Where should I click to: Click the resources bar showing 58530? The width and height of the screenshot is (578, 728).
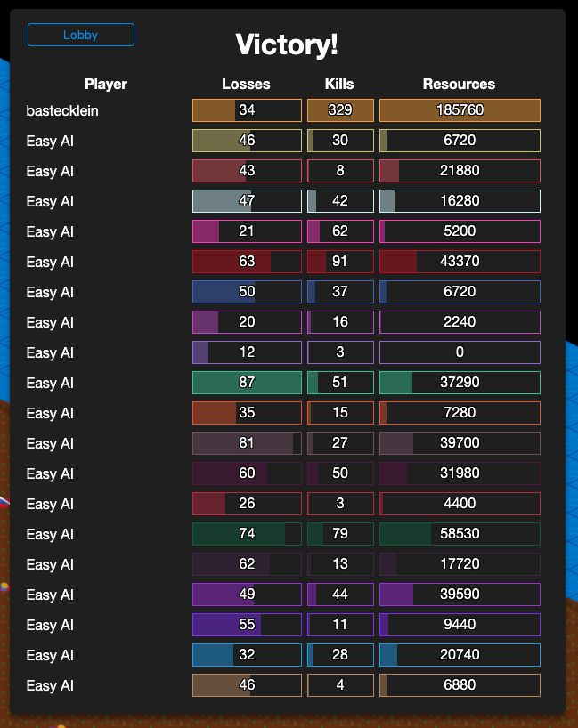point(460,534)
